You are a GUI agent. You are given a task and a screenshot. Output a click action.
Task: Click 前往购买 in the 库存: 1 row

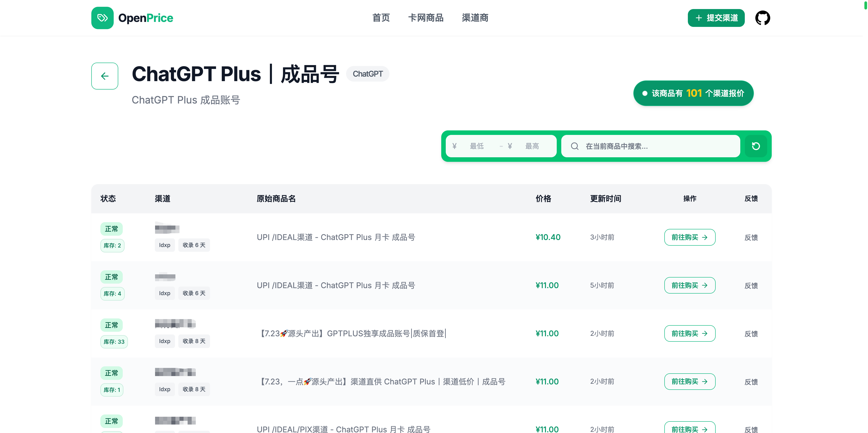[x=690, y=381]
